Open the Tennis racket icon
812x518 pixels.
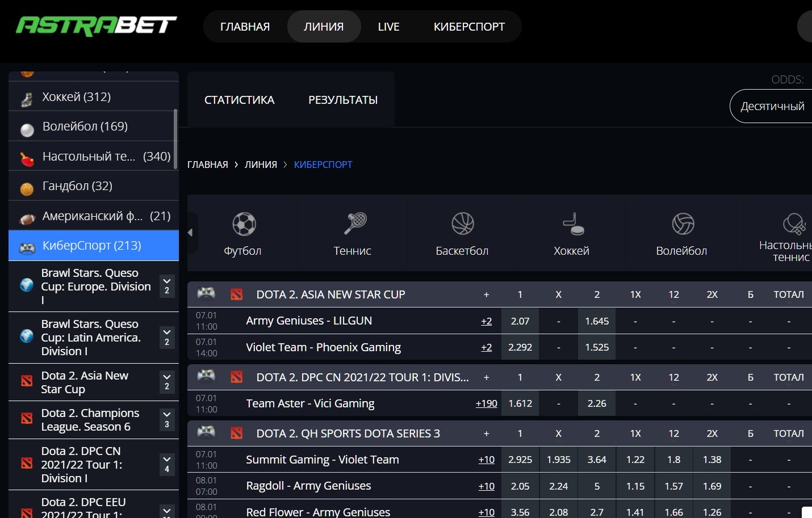pyautogui.click(x=355, y=224)
